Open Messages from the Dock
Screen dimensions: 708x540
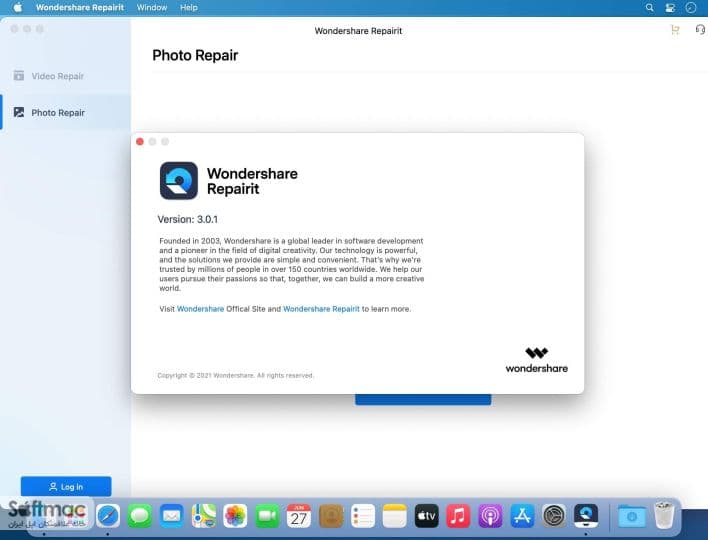(x=140, y=516)
